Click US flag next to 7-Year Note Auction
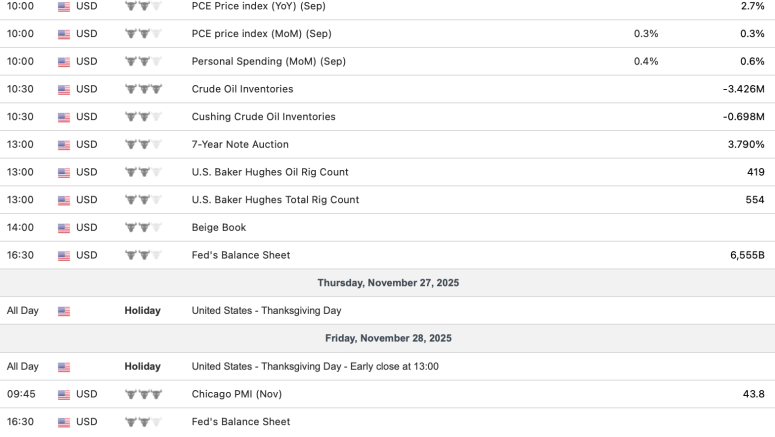This screenshot has width=775, height=437. 64,145
